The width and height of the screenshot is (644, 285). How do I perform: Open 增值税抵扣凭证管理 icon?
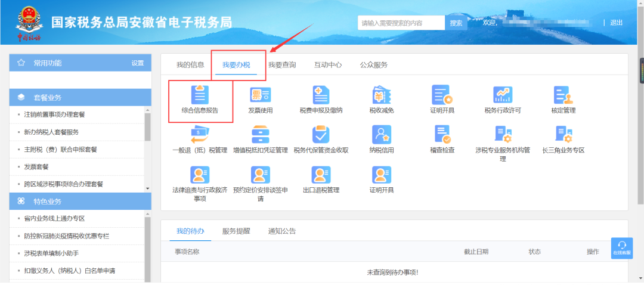tap(261, 135)
